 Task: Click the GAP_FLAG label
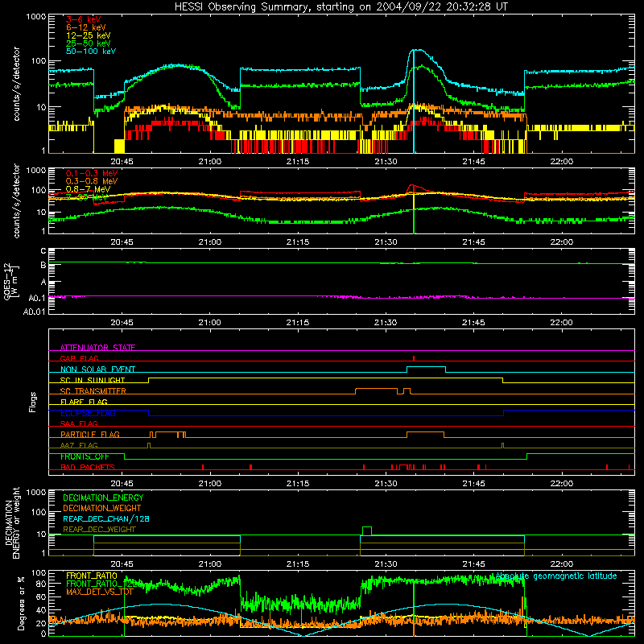[x=80, y=358]
